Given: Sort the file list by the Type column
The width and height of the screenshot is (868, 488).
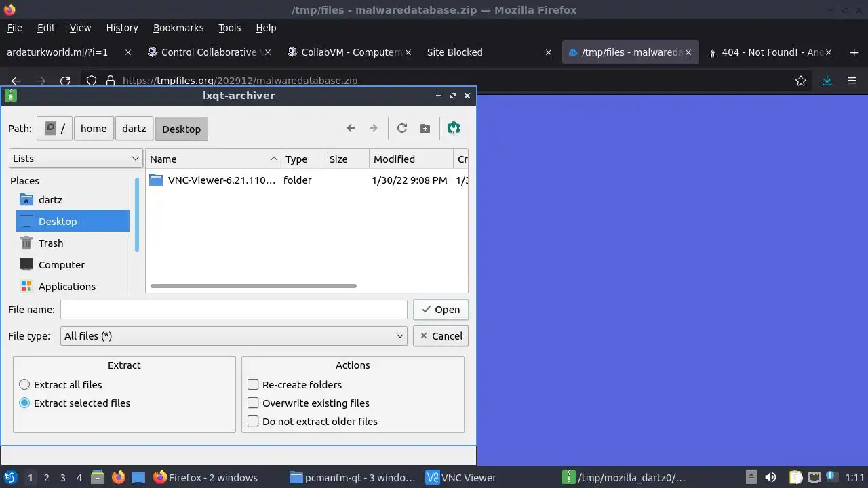Looking at the screenshot, I should point(303,159).
